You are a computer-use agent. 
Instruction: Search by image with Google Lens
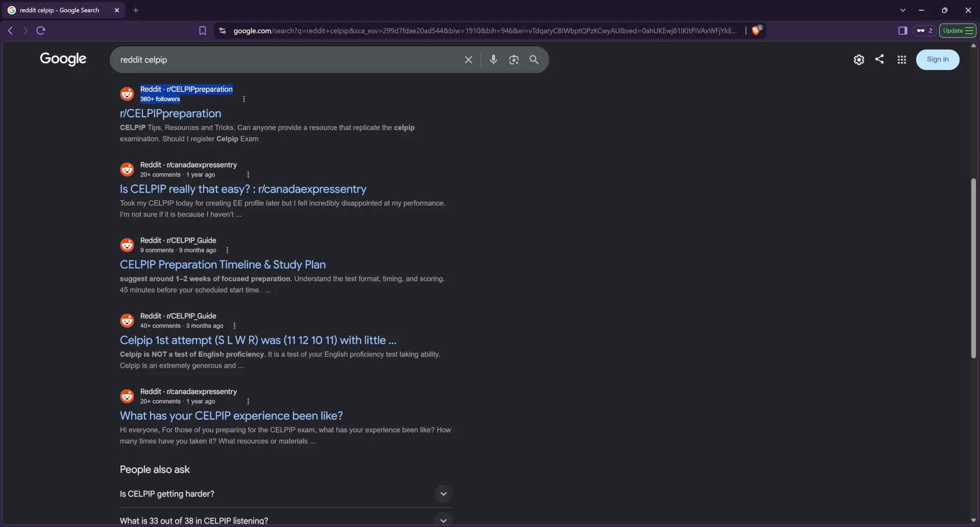(x=514, y=60)
